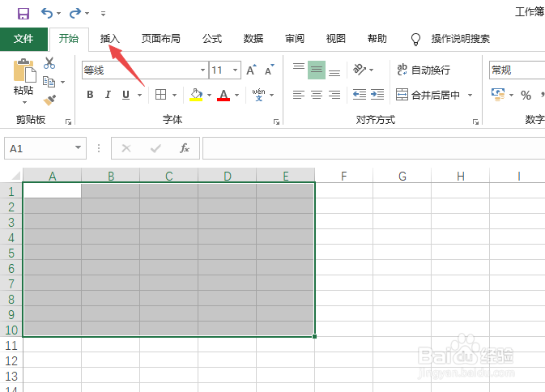Viewport: 545px width, 392px height.
Task: Click the Percent Style icon
Action: [526, 95]
